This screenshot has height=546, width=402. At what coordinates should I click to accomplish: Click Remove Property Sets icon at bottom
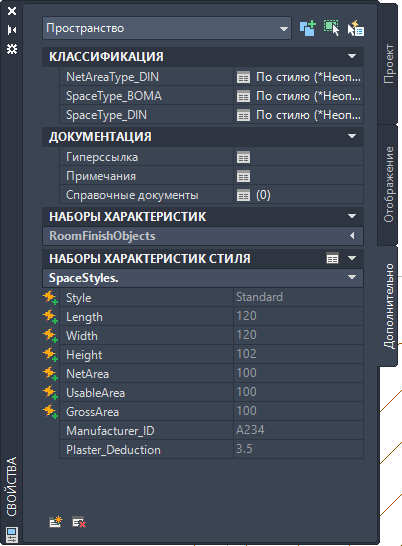pyautogui.click(x=79, y=522)
